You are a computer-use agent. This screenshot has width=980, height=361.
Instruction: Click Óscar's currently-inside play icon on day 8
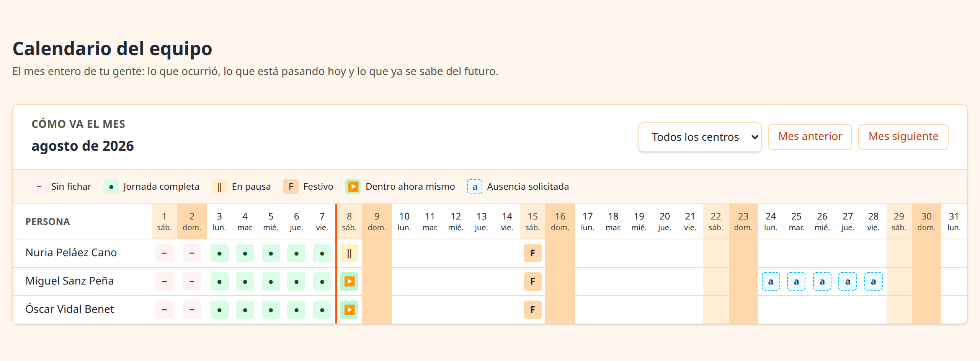(349, 310)
